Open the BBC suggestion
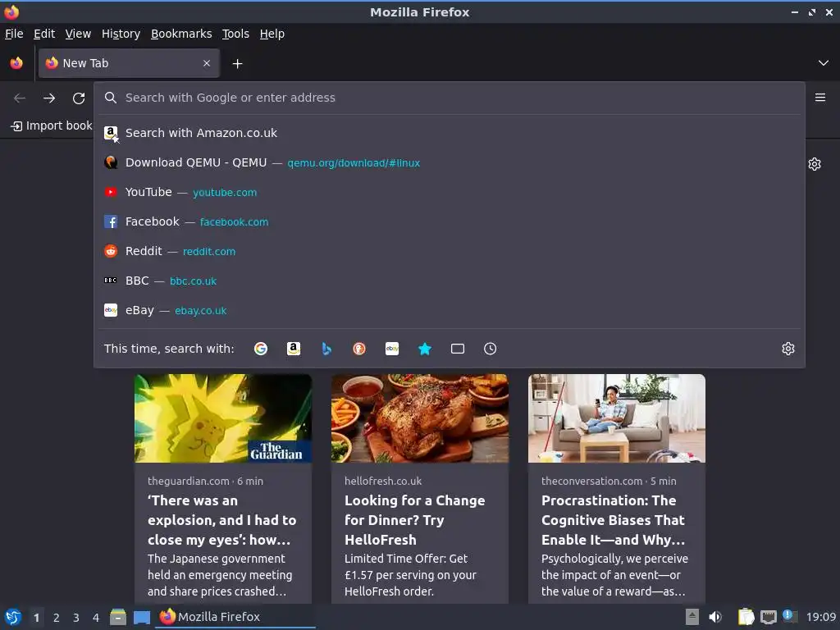Image resolution: width=840 pixels, height=630 pixels. click(449, 281)
